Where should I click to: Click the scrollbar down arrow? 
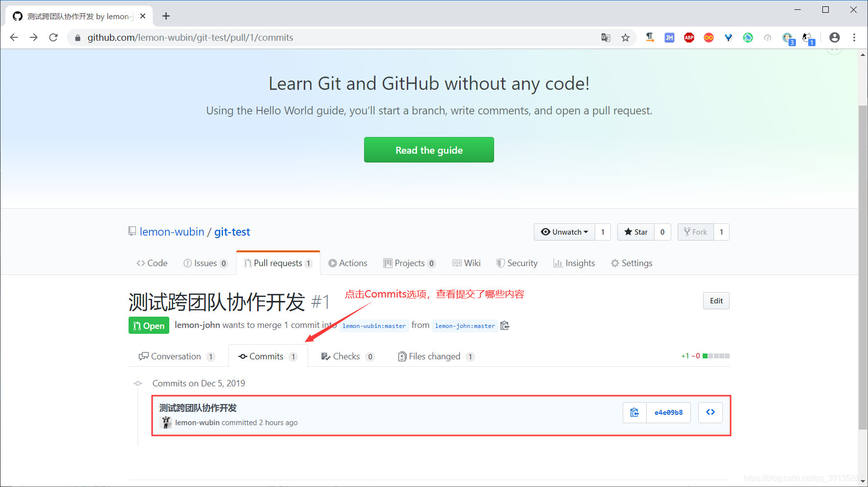(x=863, y=482)
